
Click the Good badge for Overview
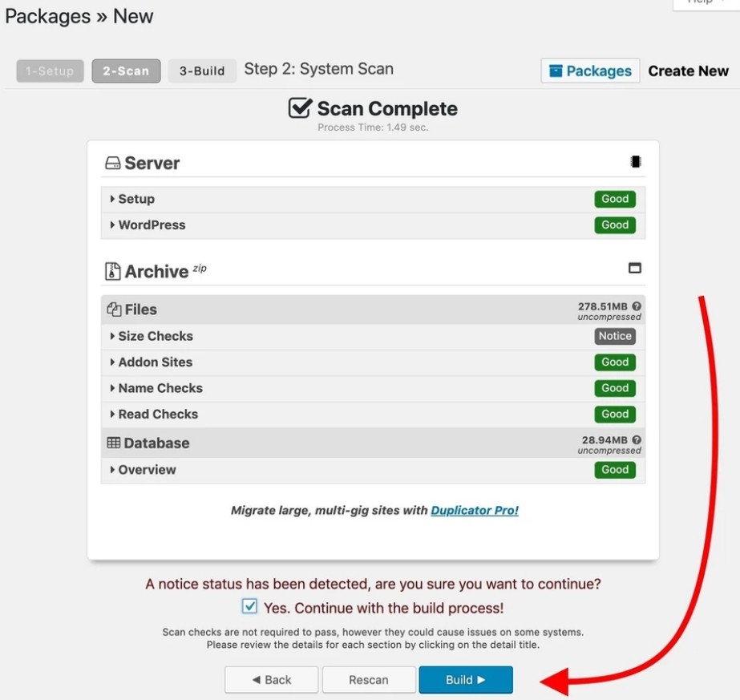point(615,470)
